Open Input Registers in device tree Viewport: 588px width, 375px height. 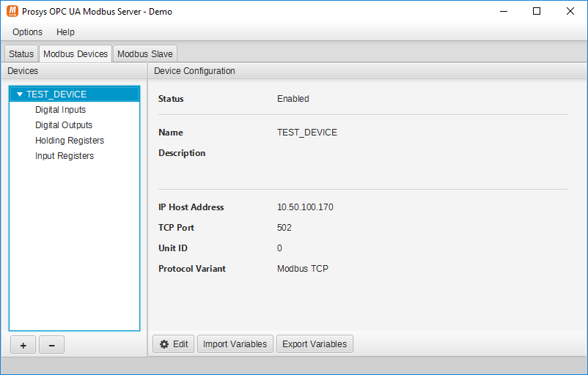pos(65,156)
